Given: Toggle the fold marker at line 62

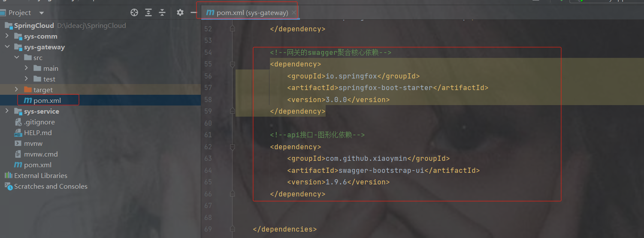Looking at the screenshot, I should (232, 147).
